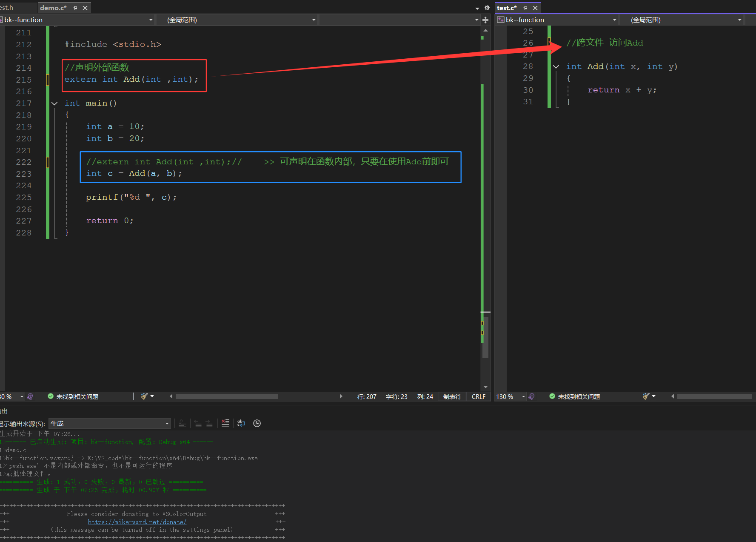Switch to the test.h tab

click(6, 8)
